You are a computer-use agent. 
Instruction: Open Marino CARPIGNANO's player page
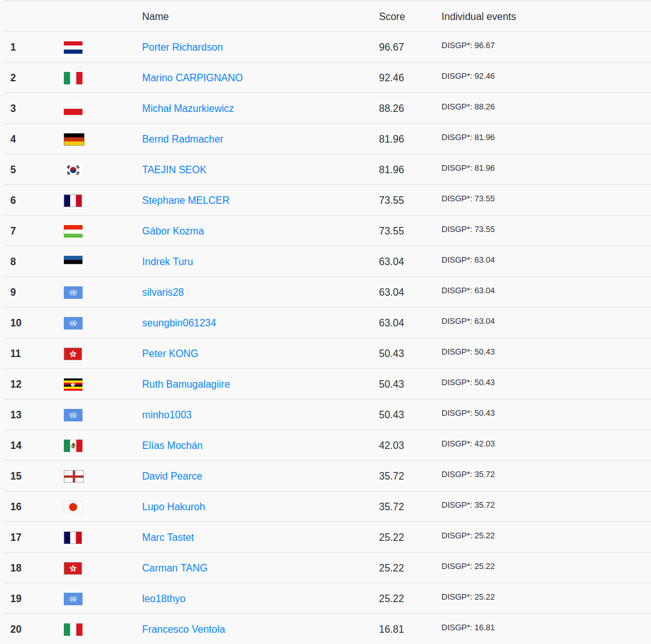pyautogui.click(x=192, y=78)
